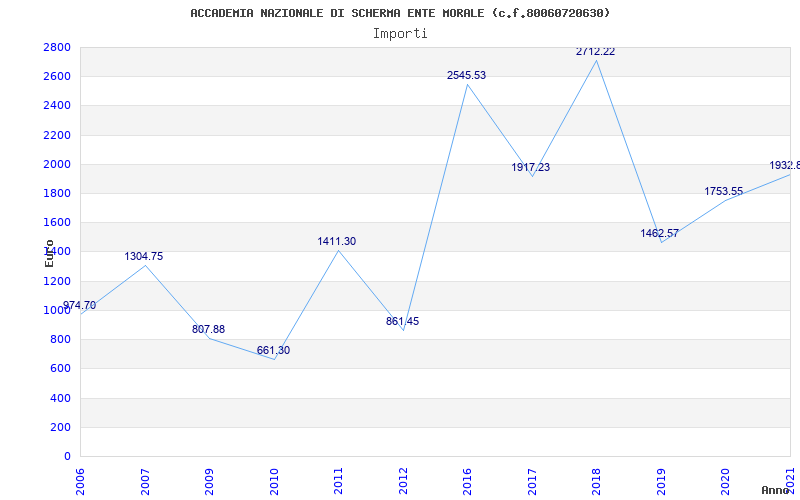
Task: Click the 2600 y-axis value
Action: coord(57,77)
